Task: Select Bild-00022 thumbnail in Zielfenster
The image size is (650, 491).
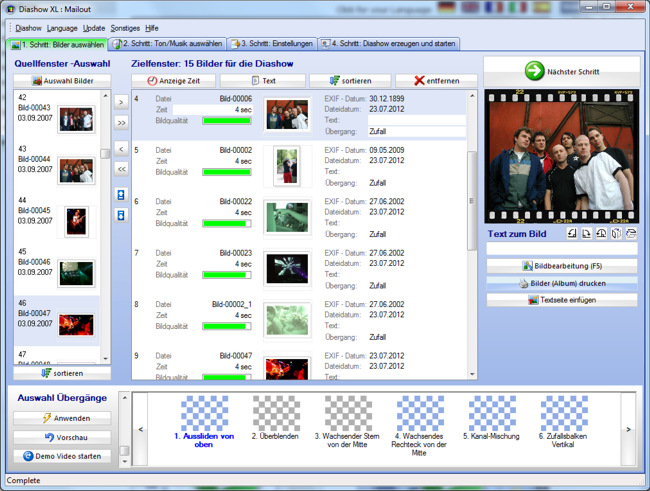Action: pos(287,217)
